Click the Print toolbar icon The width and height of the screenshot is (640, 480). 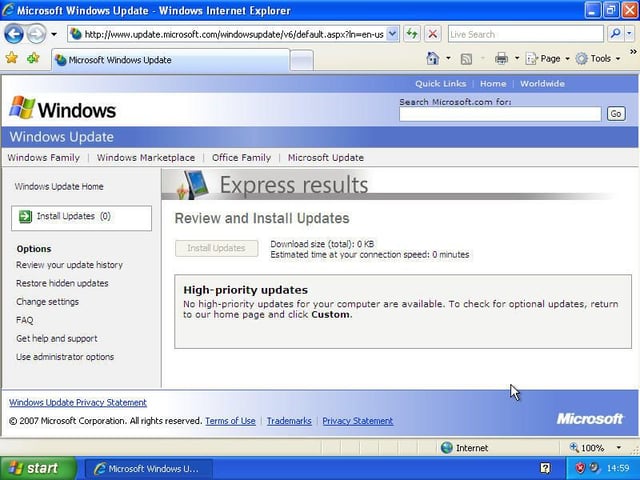point(501,59)
